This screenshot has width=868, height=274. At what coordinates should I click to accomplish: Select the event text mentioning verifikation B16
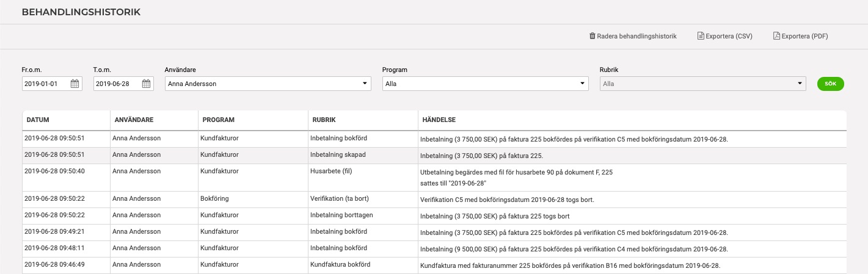[x=571, y=265]
